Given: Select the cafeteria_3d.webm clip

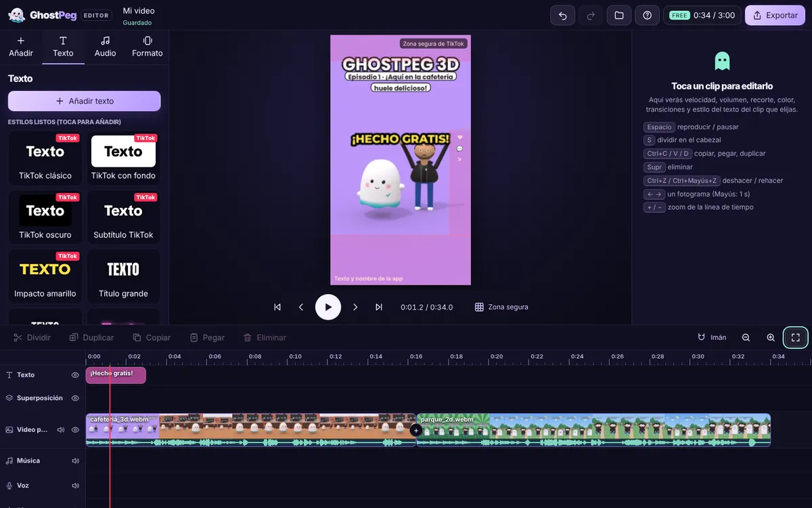Looking at the screenshot, I should [x=250, y=430].
